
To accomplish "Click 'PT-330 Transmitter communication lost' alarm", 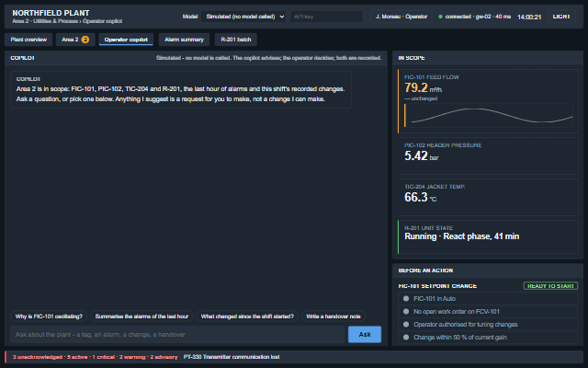I will tap(232, 357).
